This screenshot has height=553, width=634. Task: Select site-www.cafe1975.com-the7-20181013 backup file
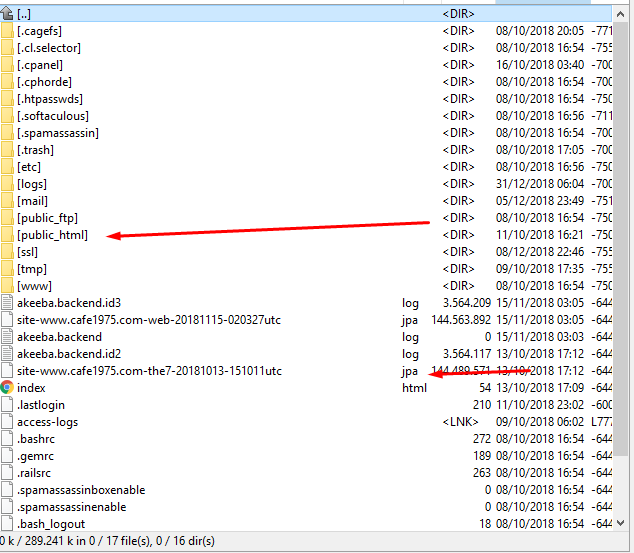pos(149,371)
